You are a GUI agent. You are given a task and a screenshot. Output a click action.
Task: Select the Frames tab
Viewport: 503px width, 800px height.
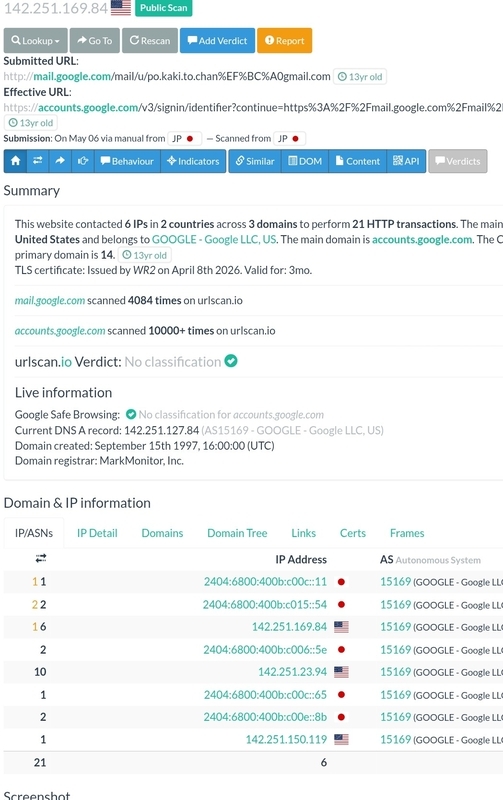point(407,533)
